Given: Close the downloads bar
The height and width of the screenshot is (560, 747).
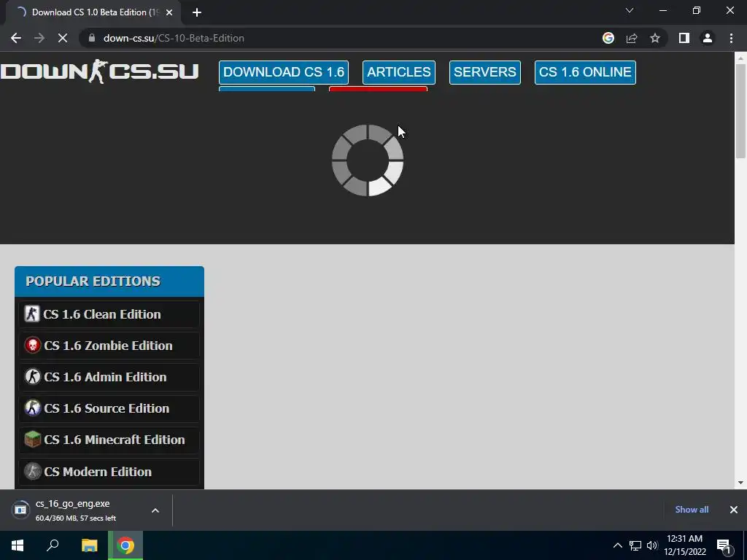Looking at the screenshot, I should tap(734, 510).
